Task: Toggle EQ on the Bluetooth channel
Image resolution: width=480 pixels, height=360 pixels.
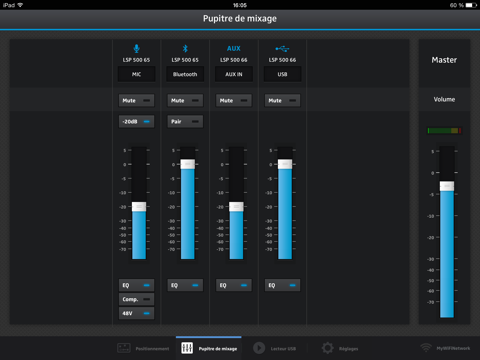Action: pyautogui.click(x=185, y=285)
